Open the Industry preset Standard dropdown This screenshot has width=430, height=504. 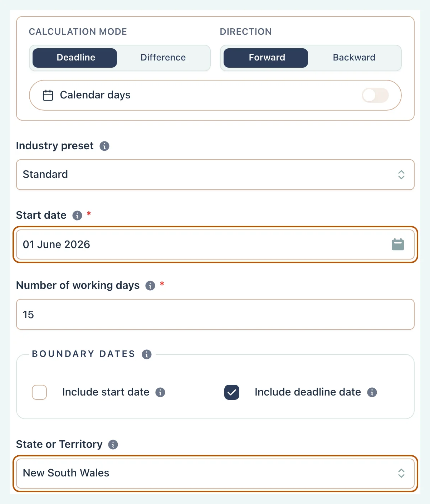(x=215, y=175)
